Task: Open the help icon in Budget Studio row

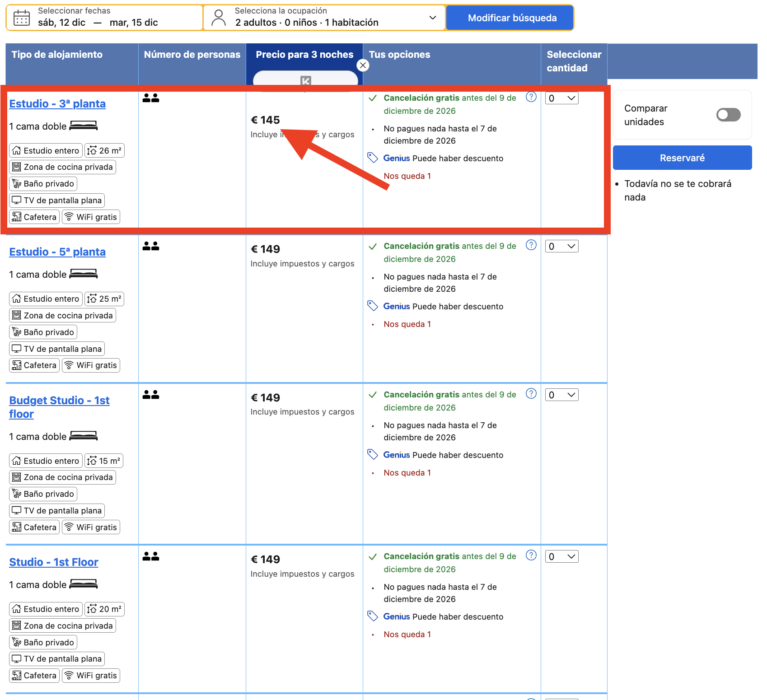Action: 531,394
